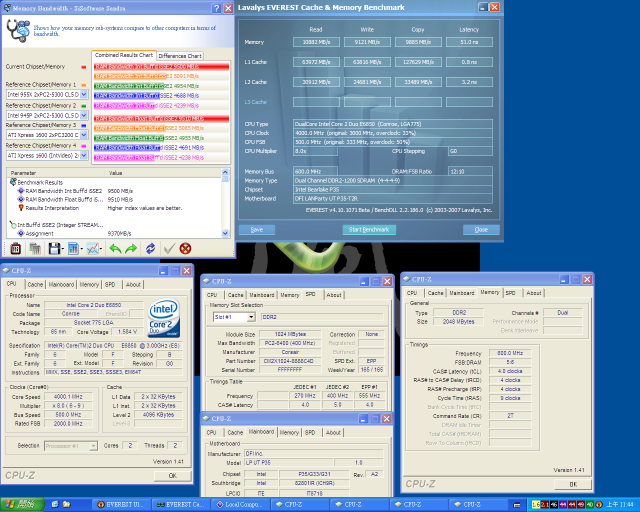This screenshot has height=512, width=640.
Task: Open Reference Chipset/Memory 1 dropdown (Intel 955X)
Action: 84,94
